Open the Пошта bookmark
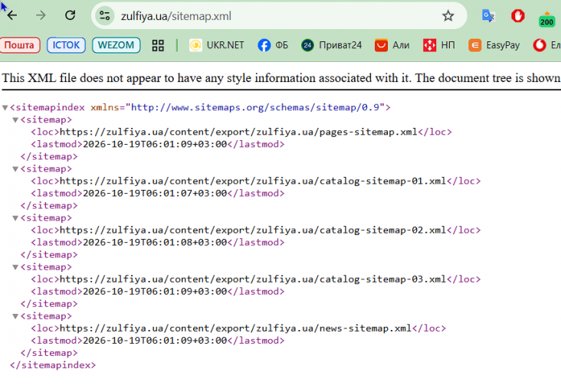This screenshot has width=561, height=392. point(19,45)
